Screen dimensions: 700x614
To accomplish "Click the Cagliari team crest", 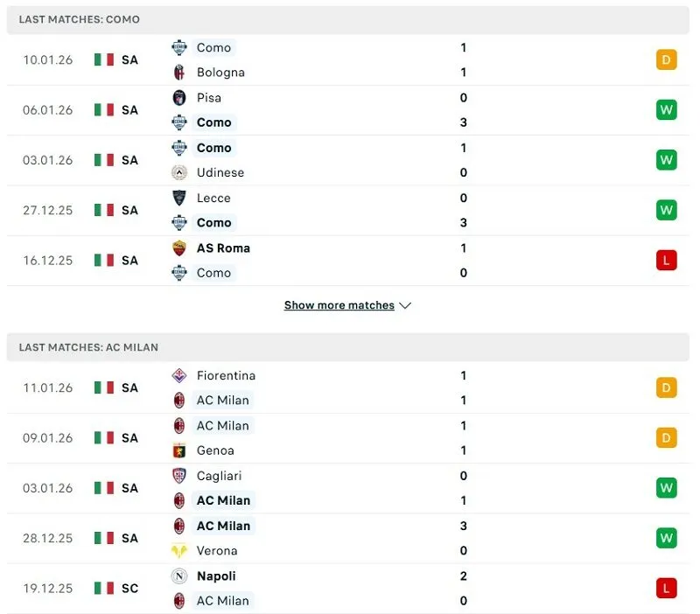I will click(x=180, y=476).
